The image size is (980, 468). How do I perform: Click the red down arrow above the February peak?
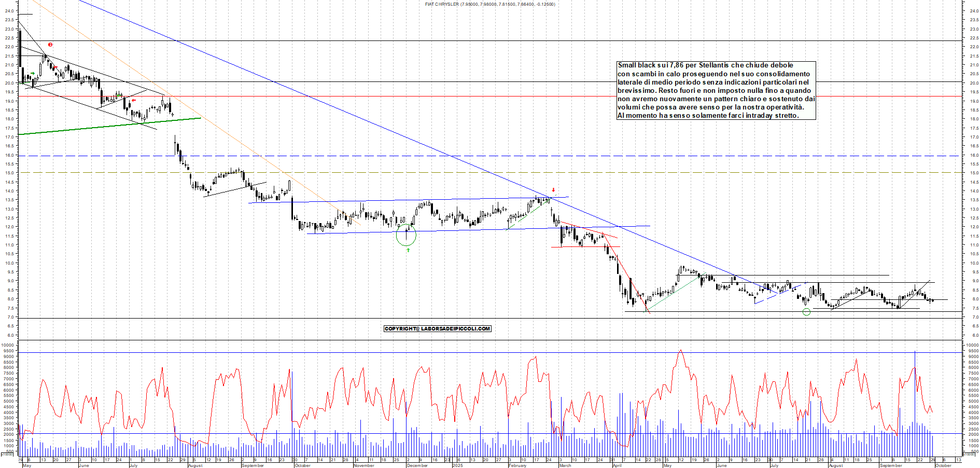pyautogui.click(x=553, y=190)
